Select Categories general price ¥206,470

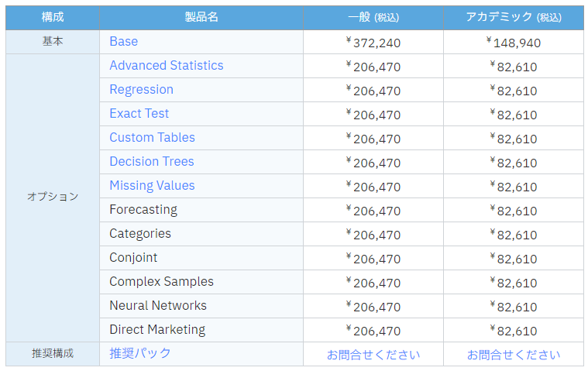pos(373,234)
